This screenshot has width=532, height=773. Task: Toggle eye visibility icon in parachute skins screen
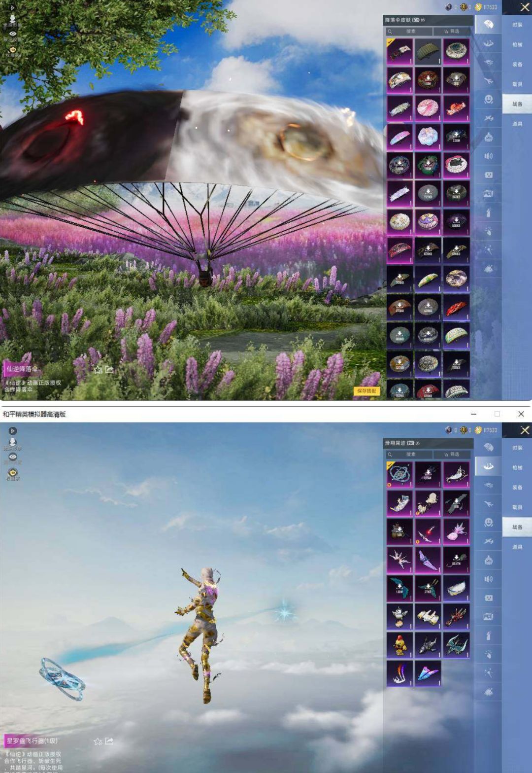(x=13, y=34)
